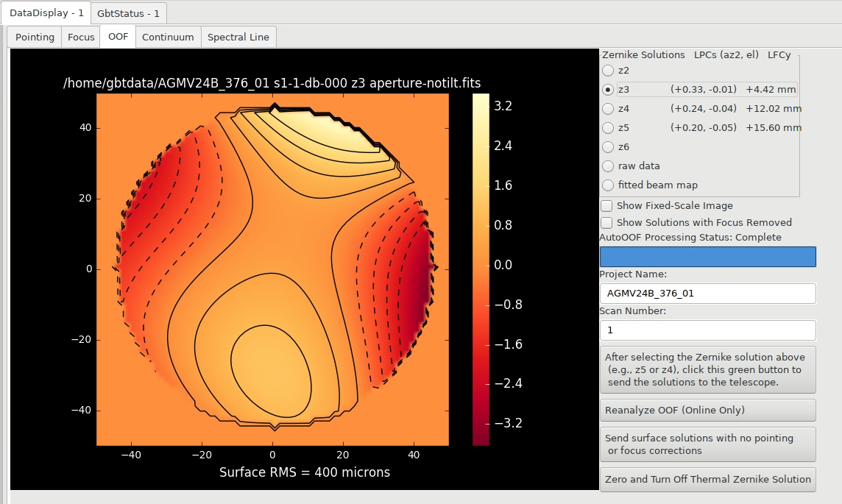Screen dimensions: 842x504
Task: Click the blue AutoOOF processing progress bar
Action: 708,257
